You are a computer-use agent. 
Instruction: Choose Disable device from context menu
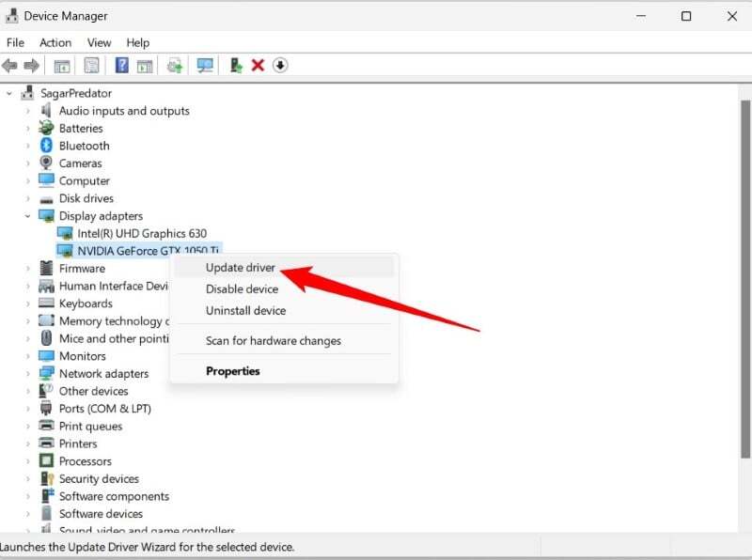click(284, 288)
